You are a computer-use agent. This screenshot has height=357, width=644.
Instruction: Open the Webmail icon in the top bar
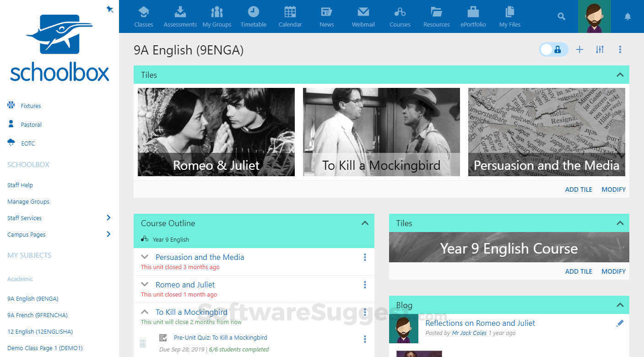click(x=363, y=16)
